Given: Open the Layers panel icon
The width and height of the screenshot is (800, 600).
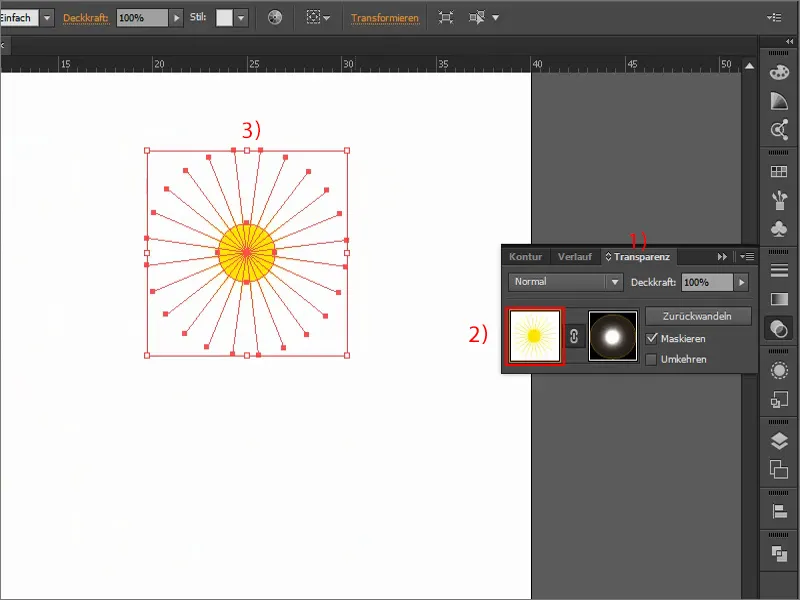Looking at the screenshot, I should coord(779,441).
